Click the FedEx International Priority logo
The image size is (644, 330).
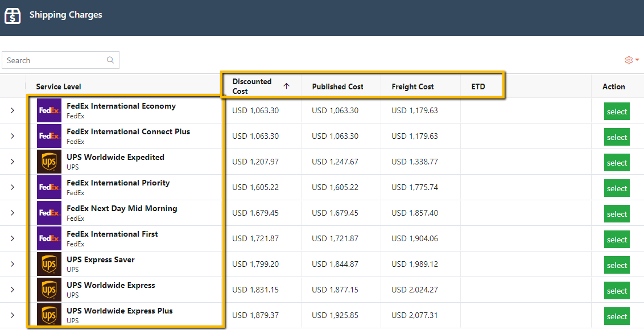click(x=49, y=187)
